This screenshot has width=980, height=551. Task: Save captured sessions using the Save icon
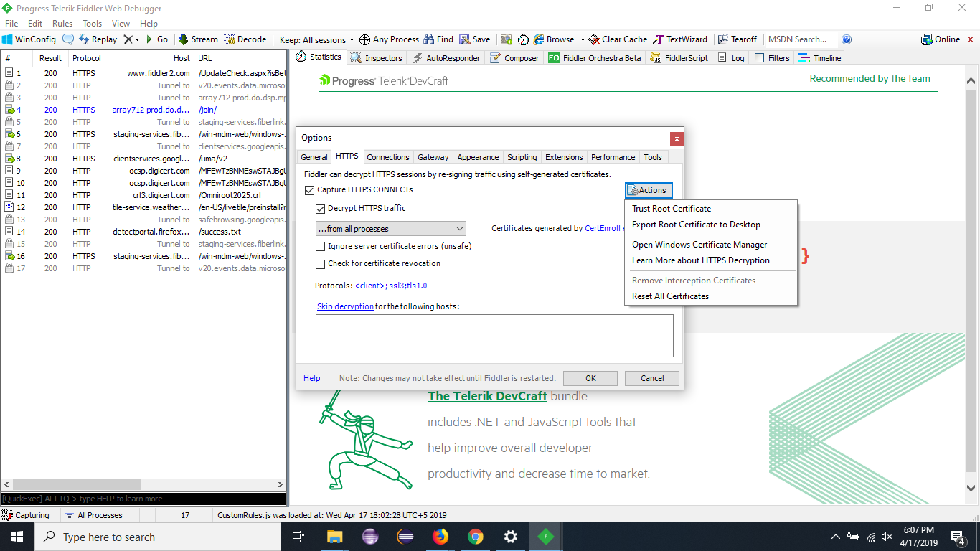click(x=475, y=39)
